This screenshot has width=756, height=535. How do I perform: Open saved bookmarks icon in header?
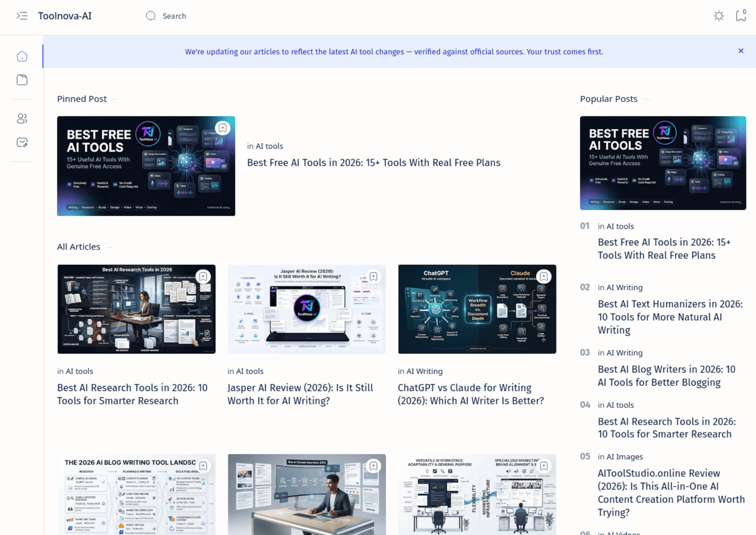click(x=741, y=16)
